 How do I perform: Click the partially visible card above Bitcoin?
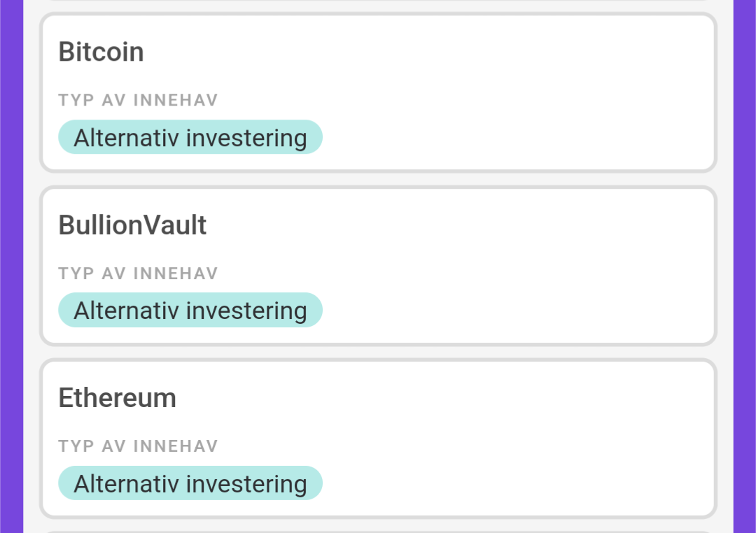tap(378, 2)
